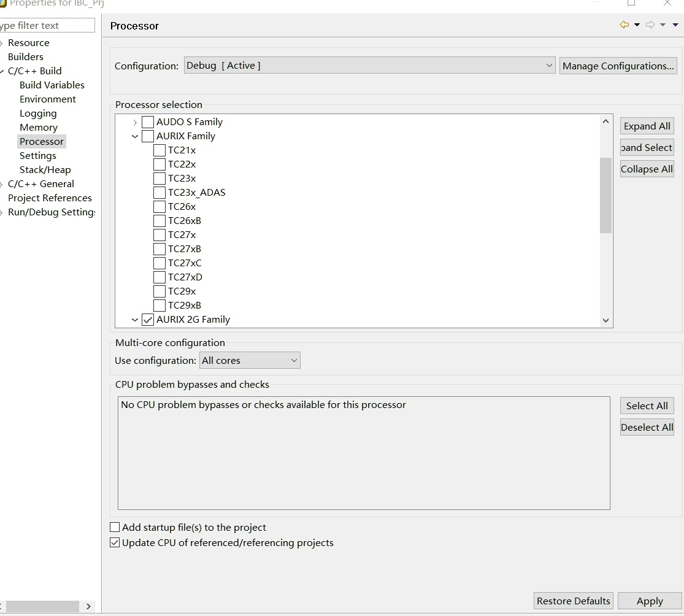Open the Use configuration All cores dropdown
The height and width of the screenshot is (616, 684).
pos(250,360)
